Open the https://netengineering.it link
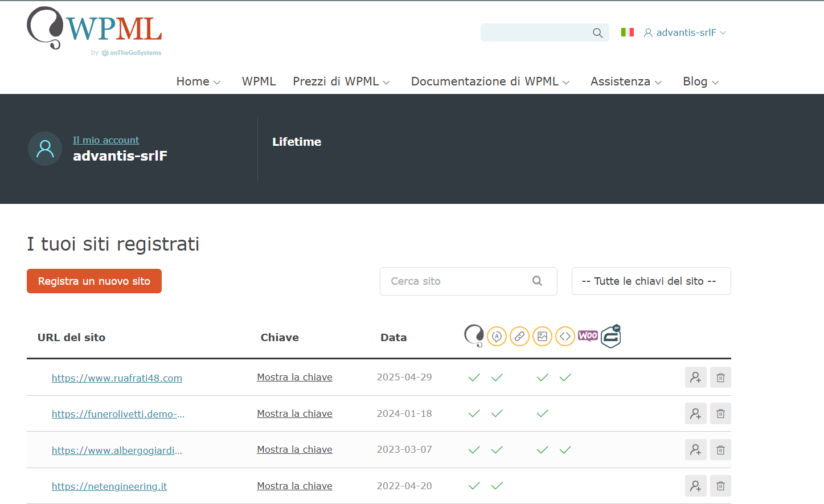Screen dimensions: 824x504 (109, 486)
